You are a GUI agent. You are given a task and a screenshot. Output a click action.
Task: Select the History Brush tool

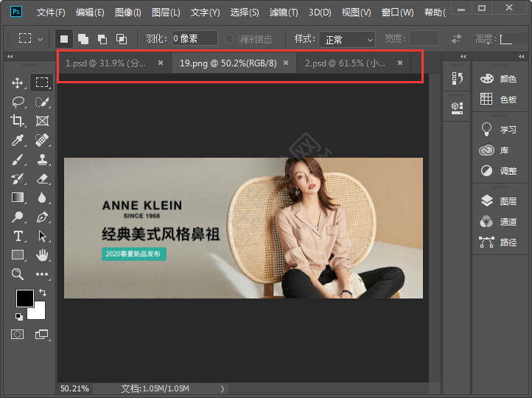pos(17,178)
